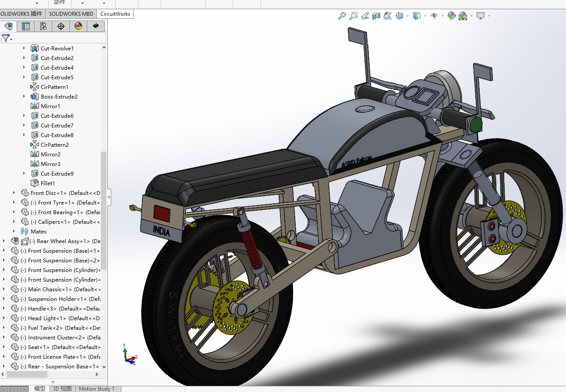Click the View Orientation icon

click(x=400, y=16)
